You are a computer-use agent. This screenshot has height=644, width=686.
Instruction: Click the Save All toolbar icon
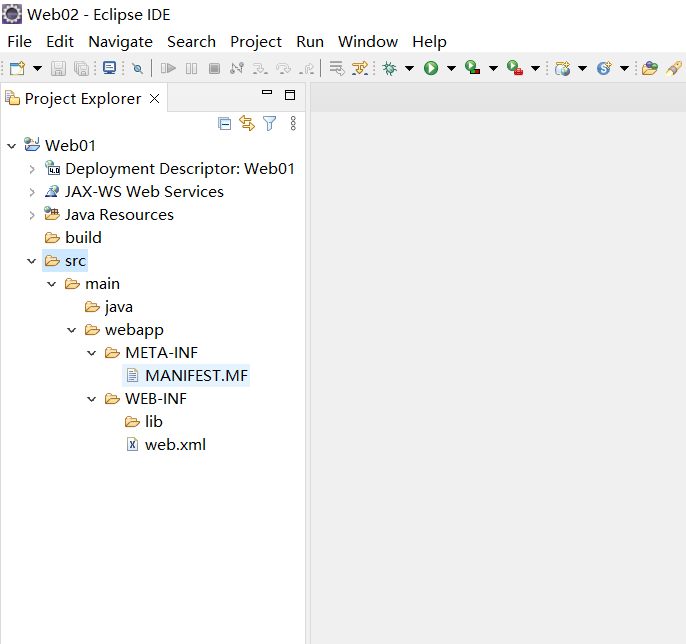click(x=81, y=68)
